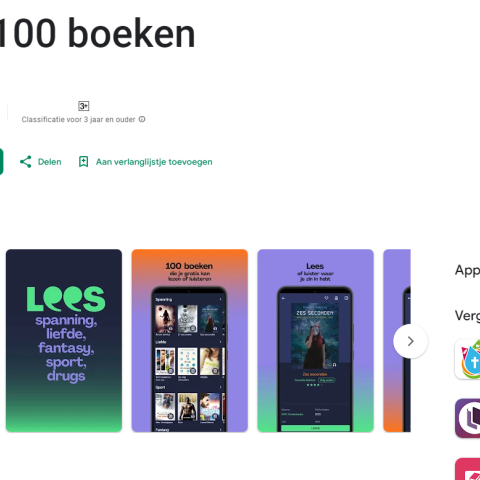Open the 'spanning, liefde, fantasy' screenshot
The height and width of the screenshot is (480, 480).
[x=64, y=341]
